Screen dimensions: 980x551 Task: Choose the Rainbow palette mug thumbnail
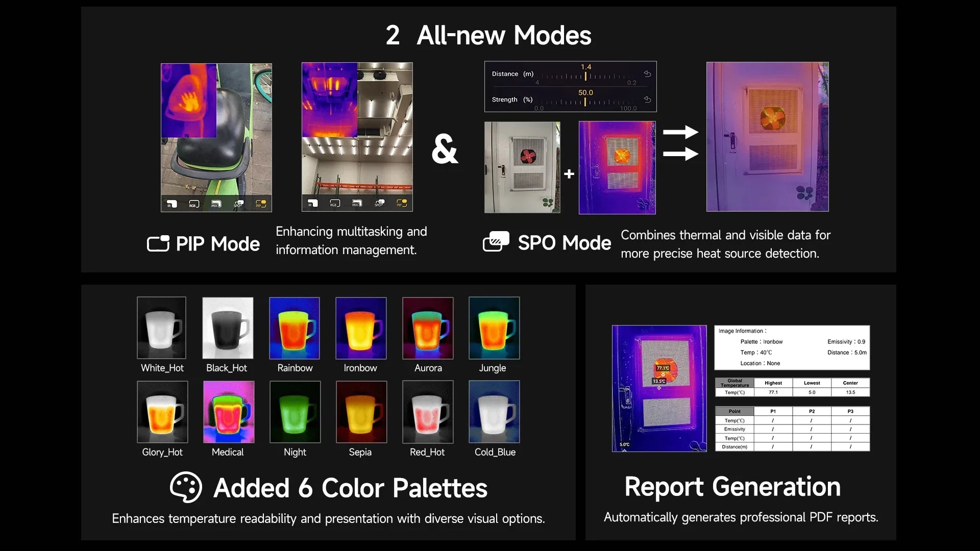[x=295, y=328]
